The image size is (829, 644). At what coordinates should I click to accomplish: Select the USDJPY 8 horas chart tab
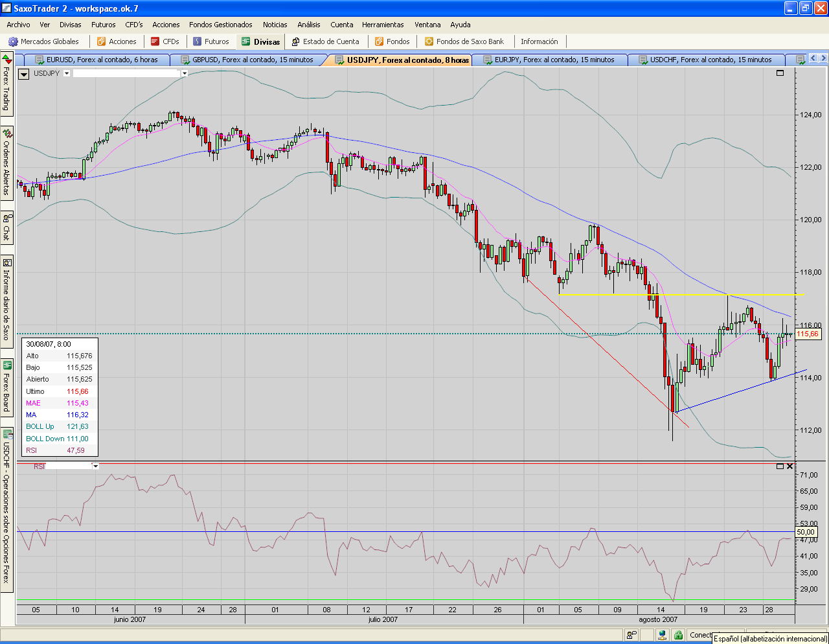(x=402, y=60)
